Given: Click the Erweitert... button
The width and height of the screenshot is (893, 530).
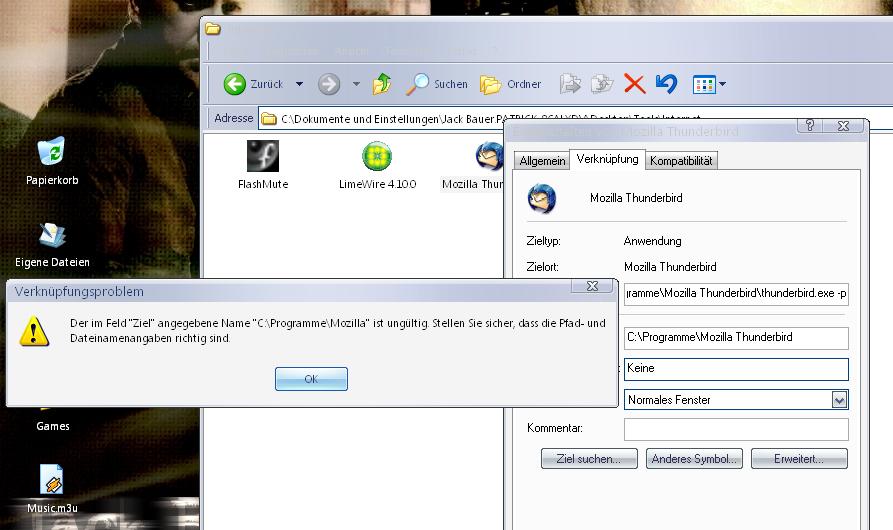Looking at the screenshot, I should [799, 459].
